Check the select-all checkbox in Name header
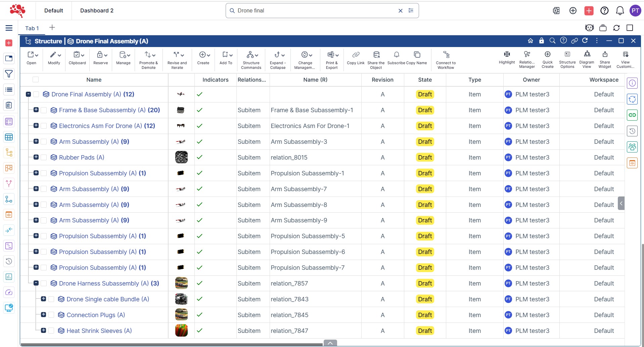 36,80
